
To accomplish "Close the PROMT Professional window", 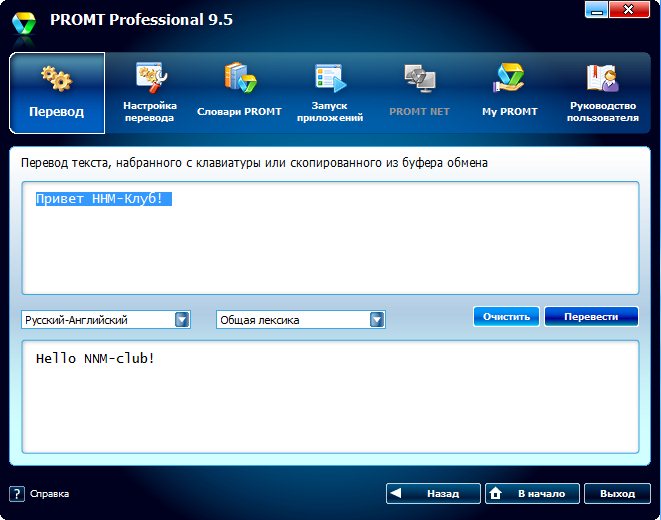I will 629,10.
